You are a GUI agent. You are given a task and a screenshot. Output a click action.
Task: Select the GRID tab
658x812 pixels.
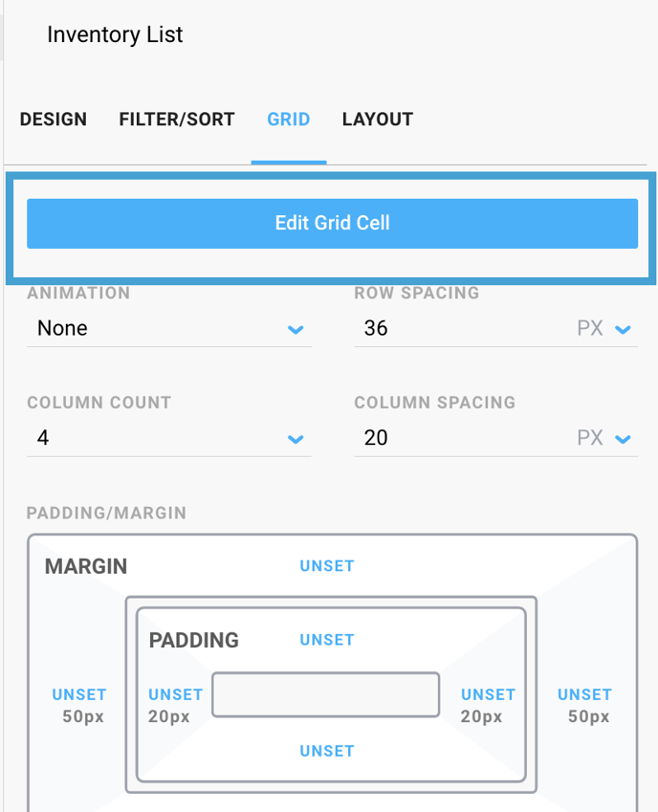coord(288,119)
